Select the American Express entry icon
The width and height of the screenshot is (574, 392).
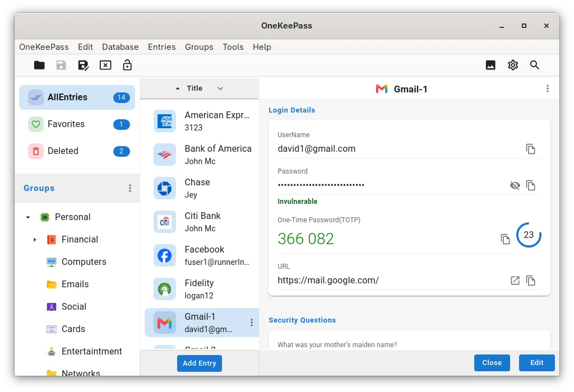tap(165, 121)
